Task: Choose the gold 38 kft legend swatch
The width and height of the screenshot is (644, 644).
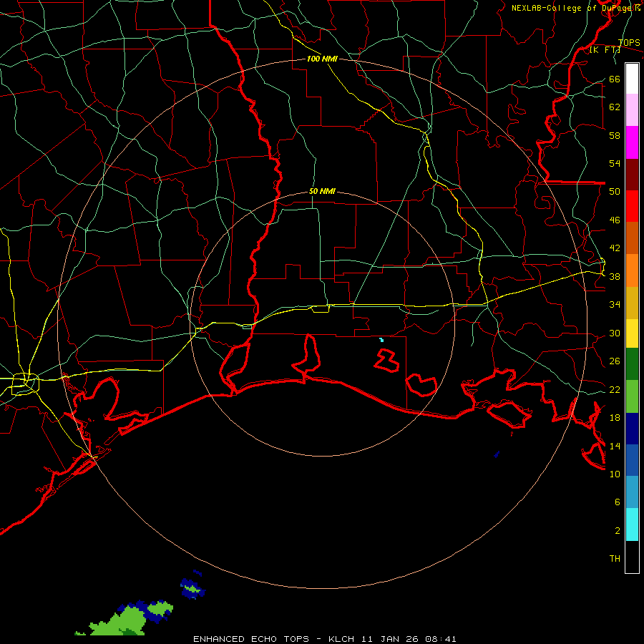Action: [632, 303]
